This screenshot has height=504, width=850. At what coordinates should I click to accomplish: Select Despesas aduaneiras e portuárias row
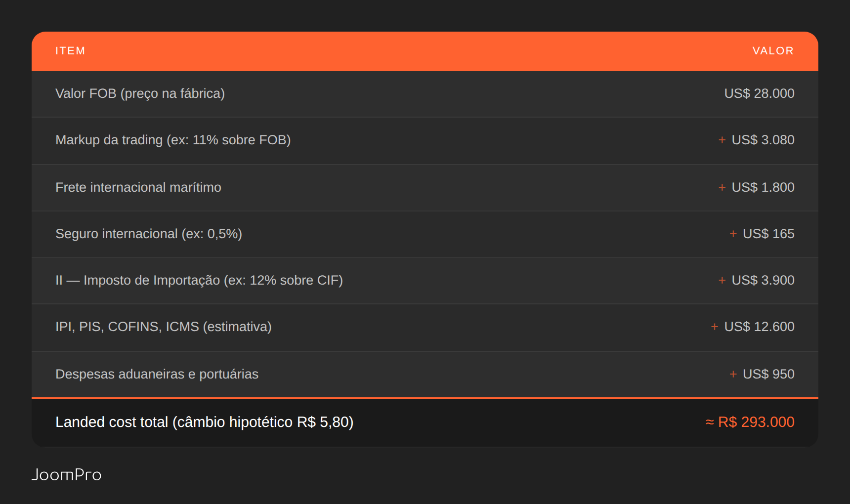pyautogui.click(x=425, y=375)
